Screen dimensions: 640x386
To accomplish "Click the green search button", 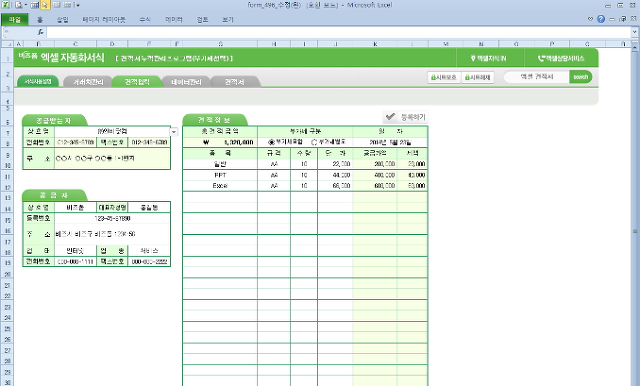I will click(x=580, y=77).
